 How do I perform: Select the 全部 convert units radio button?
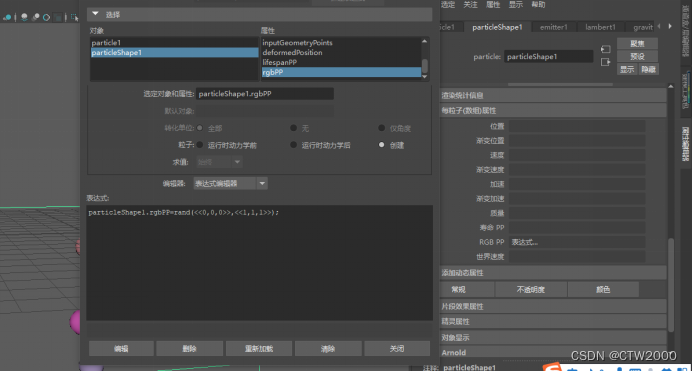(200, 128)
